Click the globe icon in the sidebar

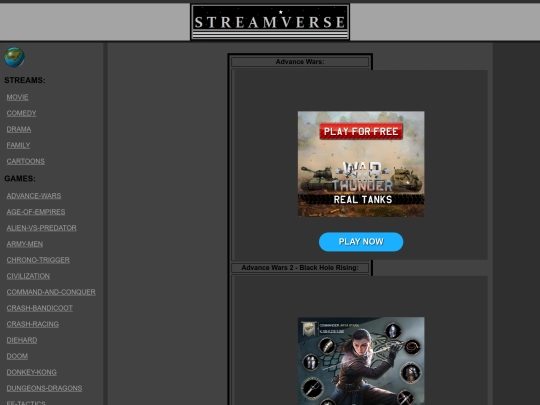pyautogui.click(x=14, y=57)
